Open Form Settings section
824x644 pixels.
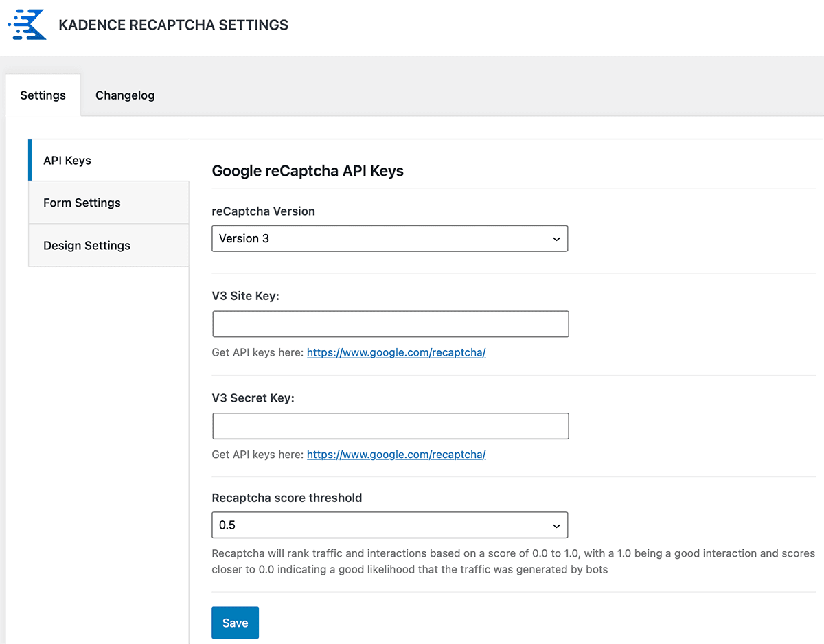tap(82, 203)
